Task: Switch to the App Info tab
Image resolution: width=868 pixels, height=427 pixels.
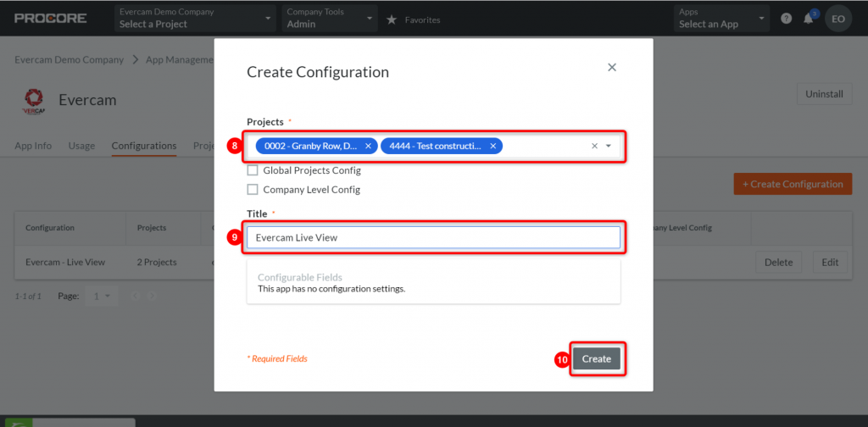Action: [x=33, y=146]
